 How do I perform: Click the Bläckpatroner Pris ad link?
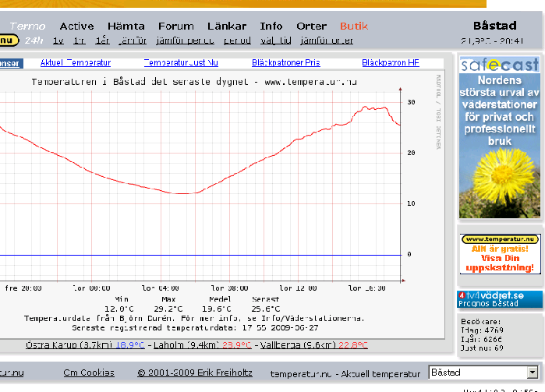coord(285,62)
